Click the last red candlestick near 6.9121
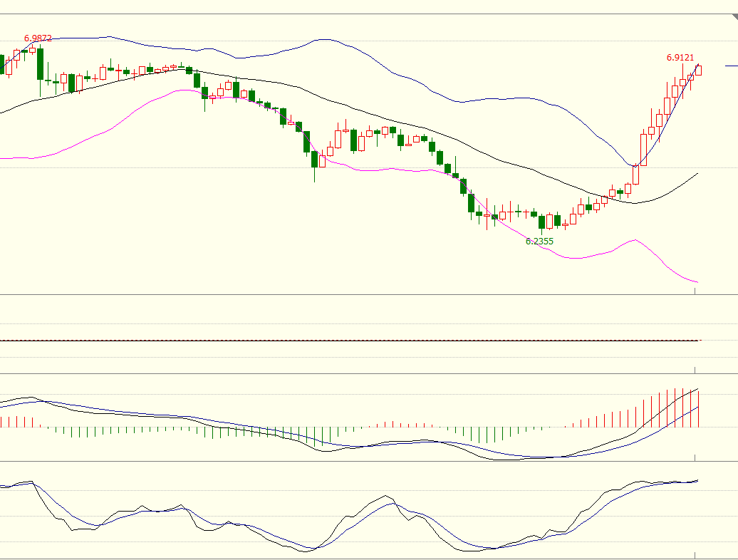 [x=698, y=70]
